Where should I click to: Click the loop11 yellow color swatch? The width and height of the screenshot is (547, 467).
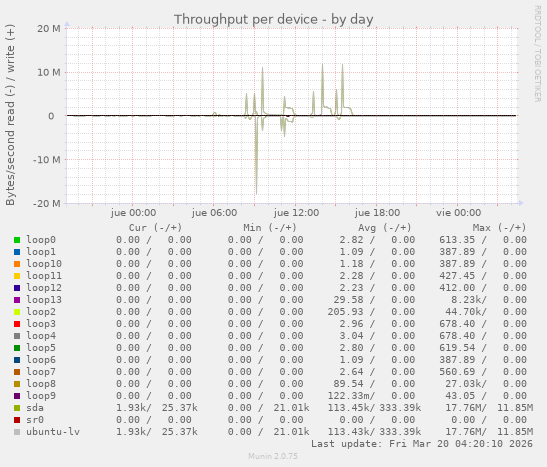tap(17, 276)
